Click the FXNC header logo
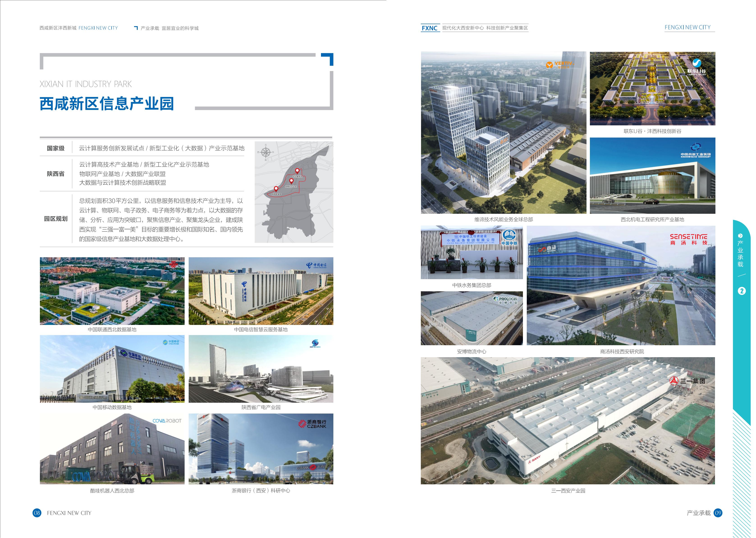 (430, 28)
